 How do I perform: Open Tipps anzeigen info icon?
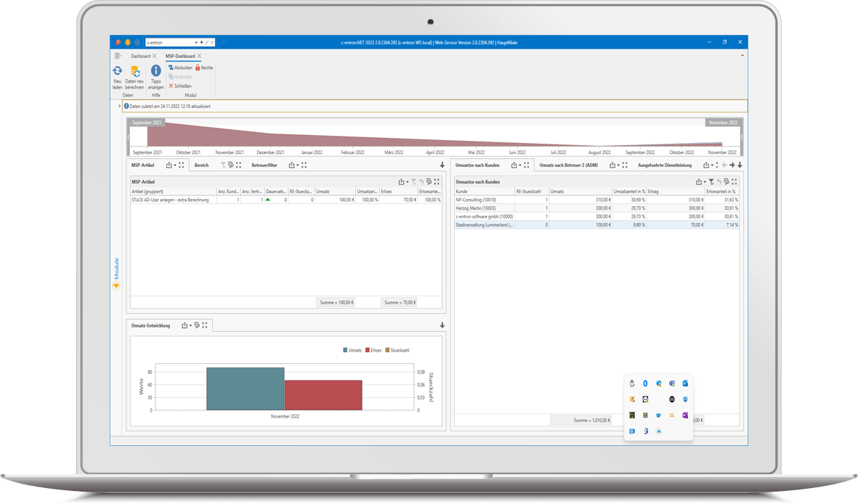pyautogui.click(x=155, y=71)
